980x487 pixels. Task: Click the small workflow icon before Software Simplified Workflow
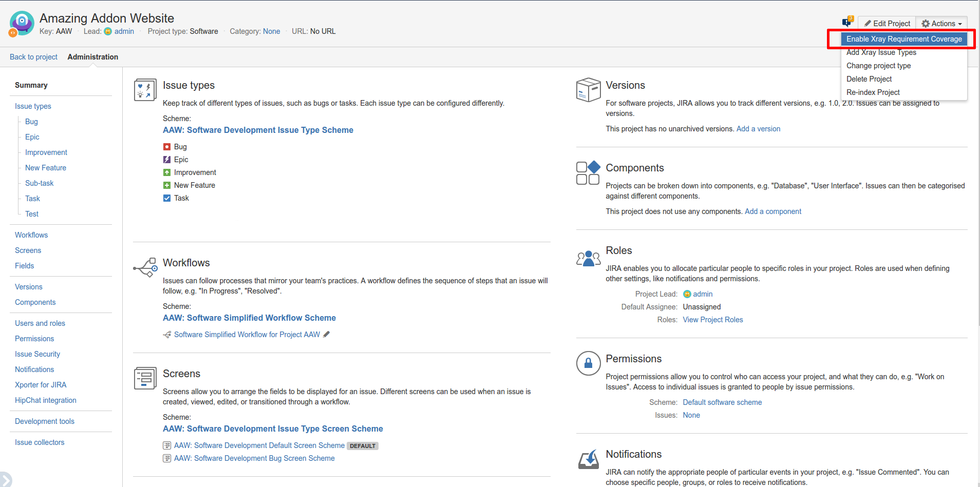click(167, 335)
